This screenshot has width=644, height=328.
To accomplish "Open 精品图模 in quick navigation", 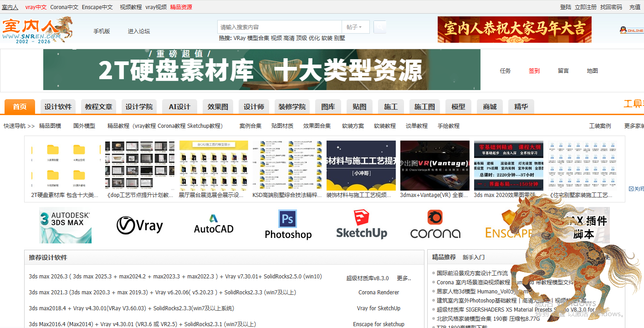I will click(50, 126).
